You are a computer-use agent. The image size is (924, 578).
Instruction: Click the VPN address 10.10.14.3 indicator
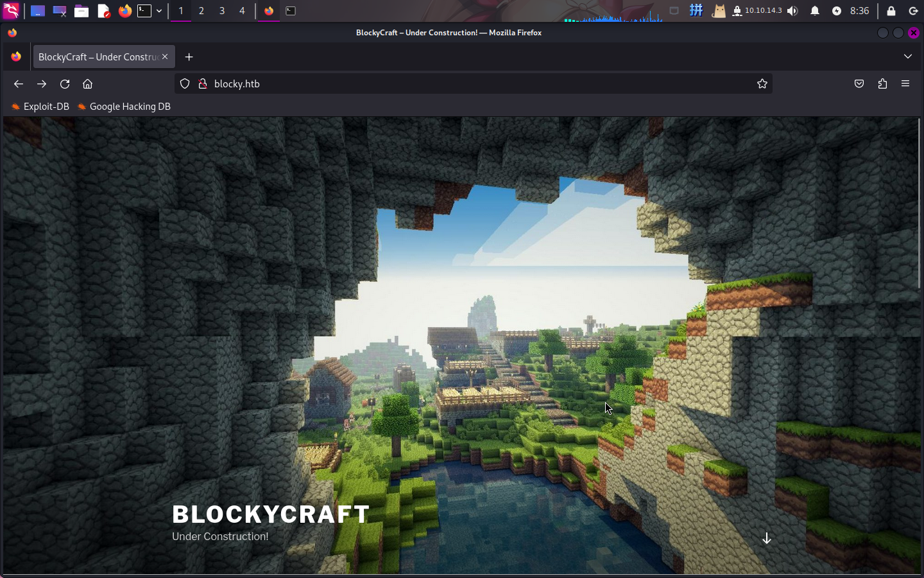(757, 11)
